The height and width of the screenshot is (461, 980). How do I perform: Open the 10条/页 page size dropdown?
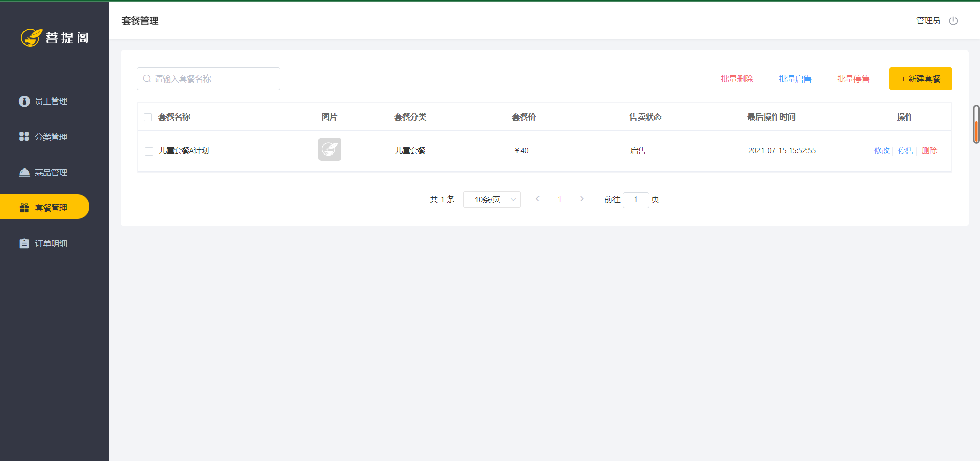pyautogui.click(x=492, y=199)
